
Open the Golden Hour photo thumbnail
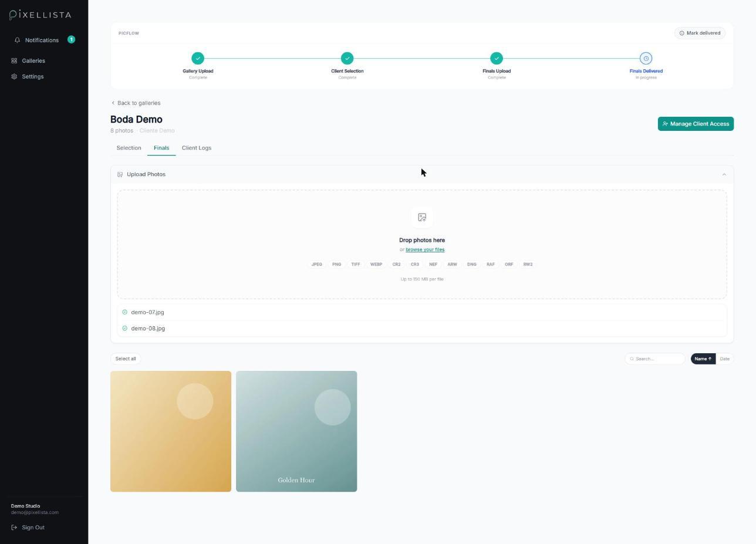coord(296,431)
